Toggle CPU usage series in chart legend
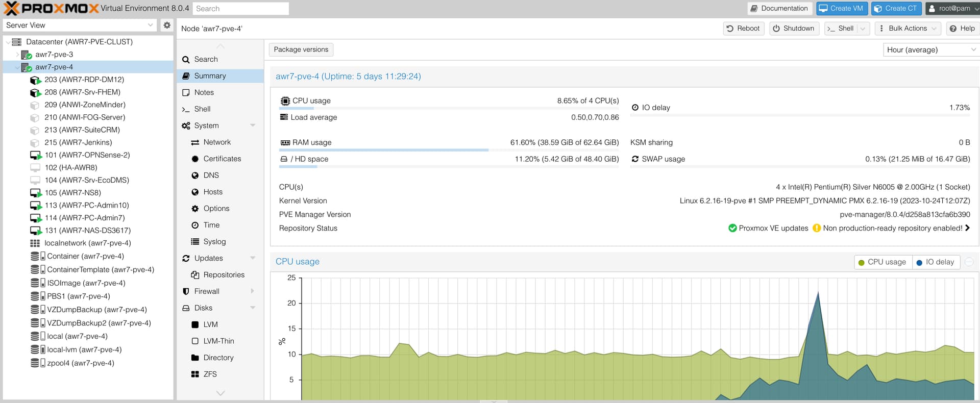 (883, 262)
